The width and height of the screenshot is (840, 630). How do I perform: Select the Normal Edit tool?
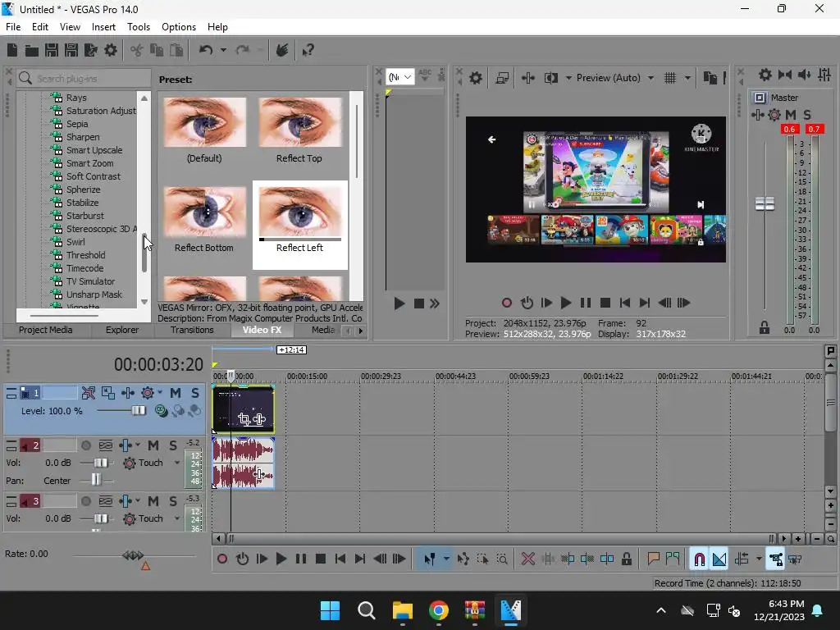tap(429, 559)
